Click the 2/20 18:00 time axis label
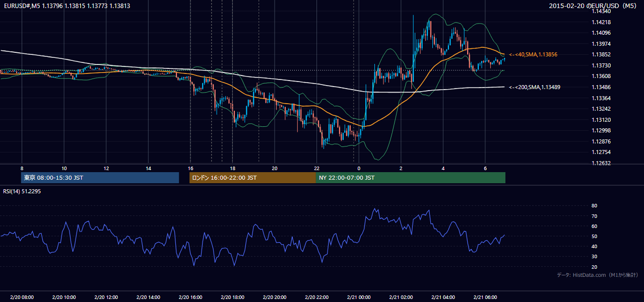Screen dimensions: 644x302 232,297
